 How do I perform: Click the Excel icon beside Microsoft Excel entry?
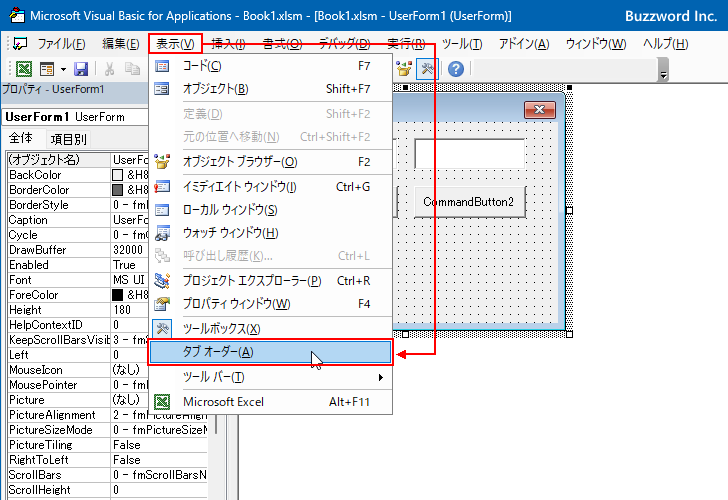click(162, 402)
